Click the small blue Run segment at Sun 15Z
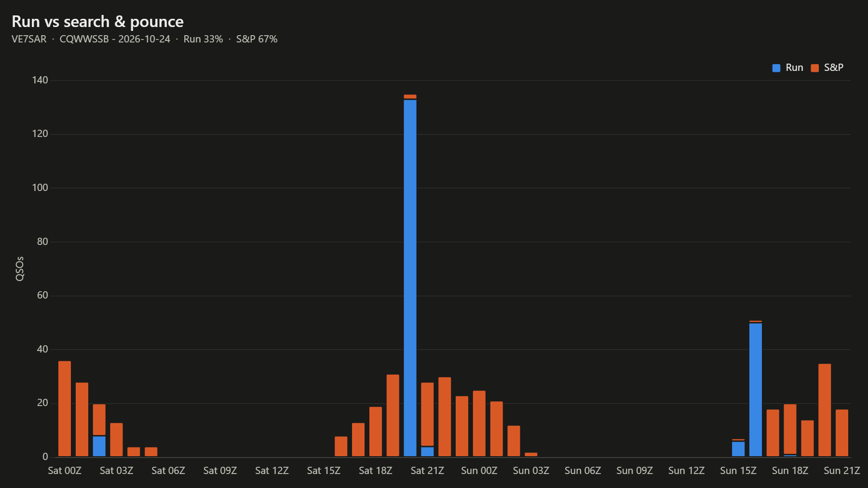The height and width of the screenshot is (488, 868). (738, 449)
